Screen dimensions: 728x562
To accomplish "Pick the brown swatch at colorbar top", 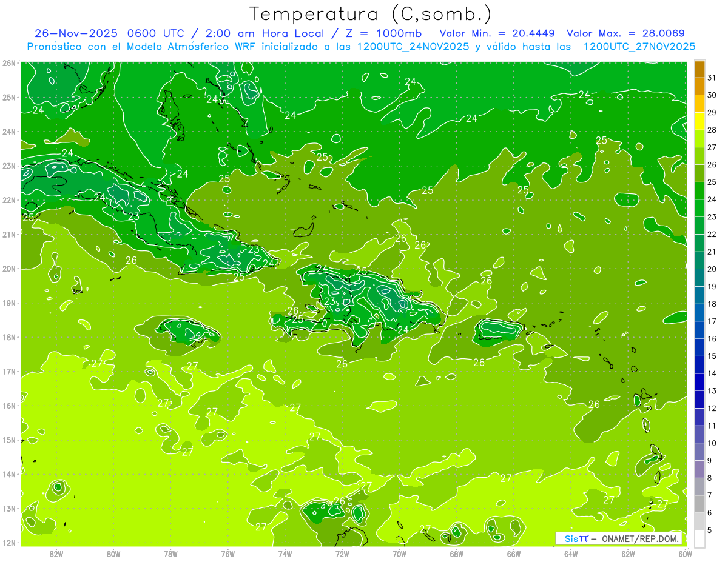I will pyautogui.click(x=699, y=69).
